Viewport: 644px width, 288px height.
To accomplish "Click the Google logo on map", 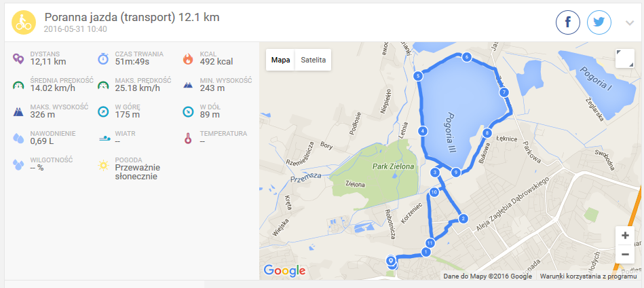I will (284, 270).
